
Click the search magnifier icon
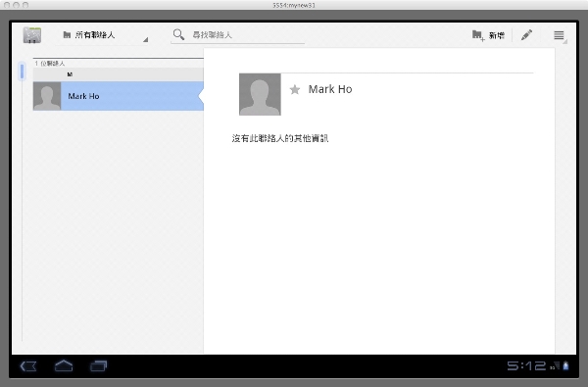pos(178,34)
